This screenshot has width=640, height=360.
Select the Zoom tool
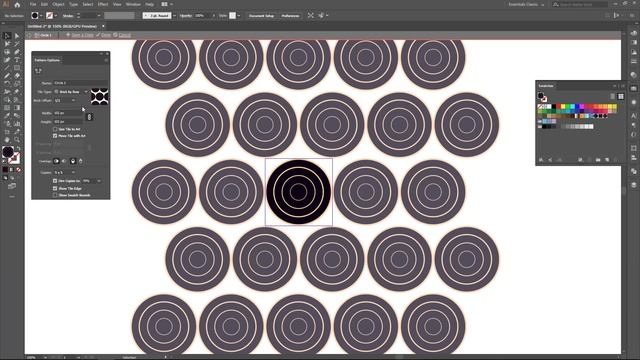(x=17, y=140)
